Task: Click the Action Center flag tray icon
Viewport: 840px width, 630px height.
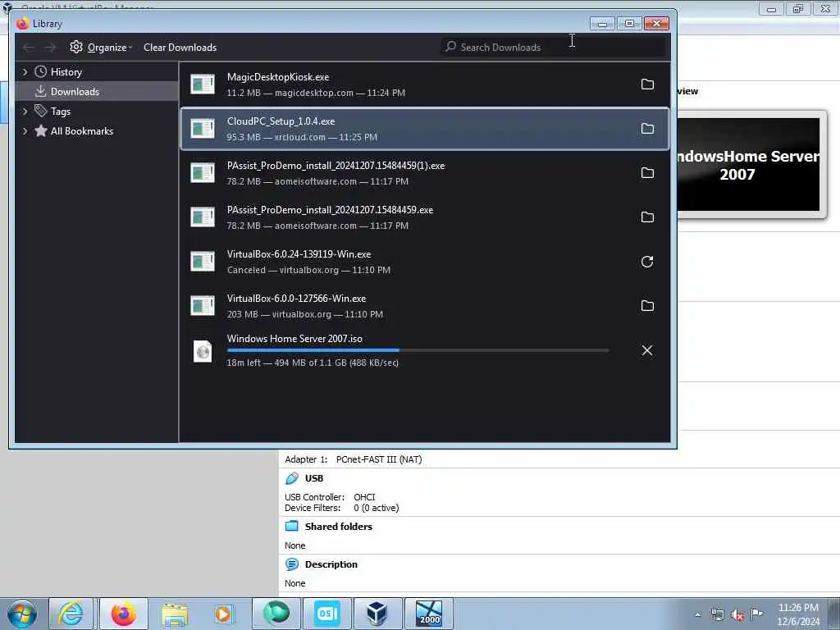Action: pyautogui.click(x=756, y=614)
